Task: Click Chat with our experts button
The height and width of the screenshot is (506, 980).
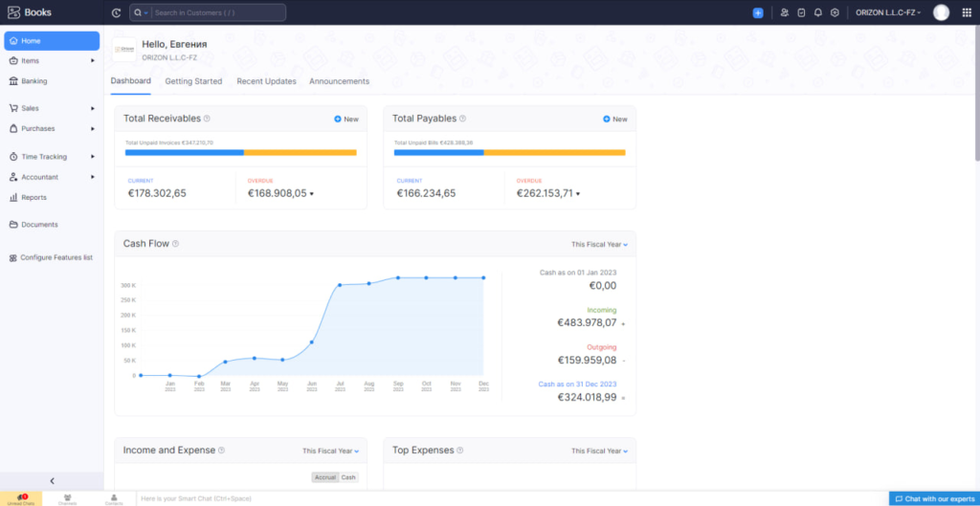Action: tap(934, 498)
